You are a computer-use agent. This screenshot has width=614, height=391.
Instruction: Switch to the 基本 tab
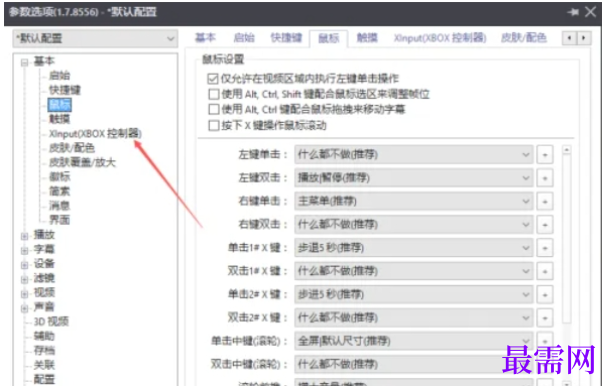click(205, 38)
